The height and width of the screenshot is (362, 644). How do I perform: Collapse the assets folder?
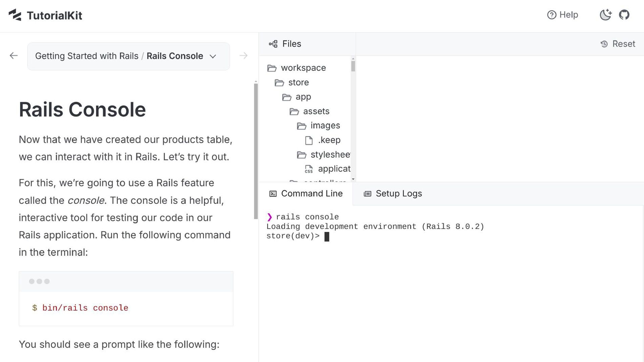click(x=316, y=111)
